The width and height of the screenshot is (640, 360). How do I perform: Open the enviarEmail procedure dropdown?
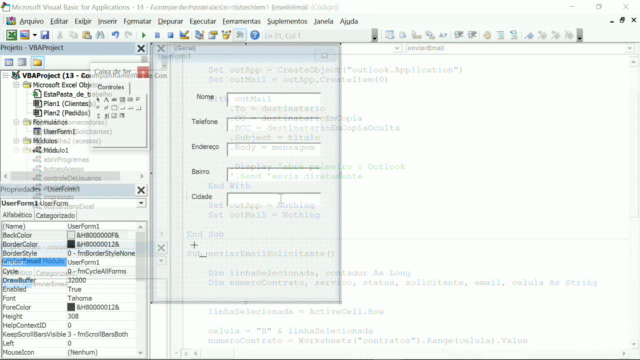click(x=629, y=48)
